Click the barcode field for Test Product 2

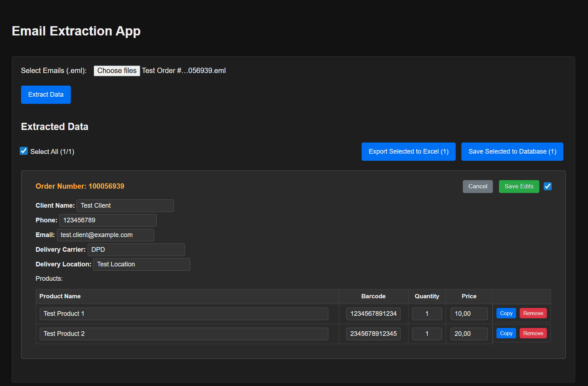click(x=373, y=333)
